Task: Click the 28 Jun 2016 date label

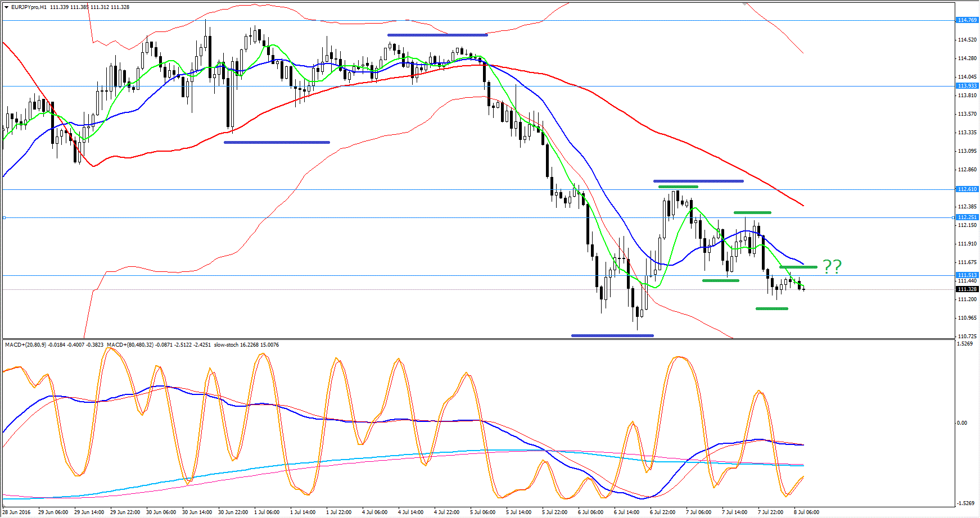Action: [x=17, y=512]
